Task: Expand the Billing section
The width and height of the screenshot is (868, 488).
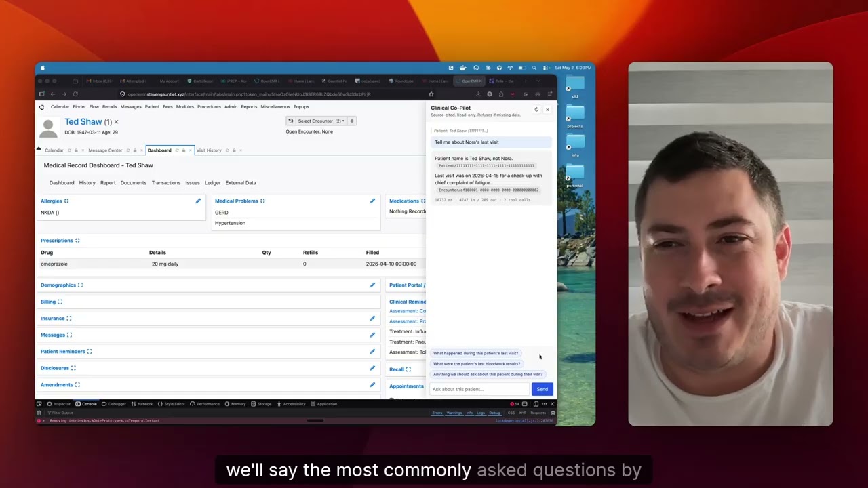Action: tap(60, 302)
